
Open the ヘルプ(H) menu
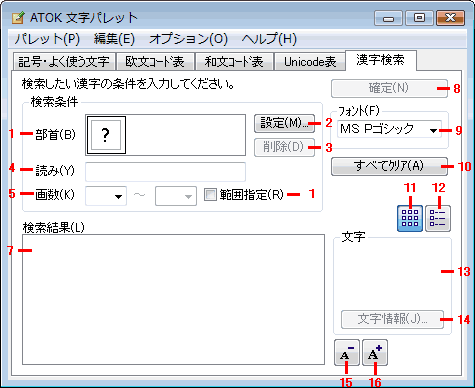pos(269,39)
